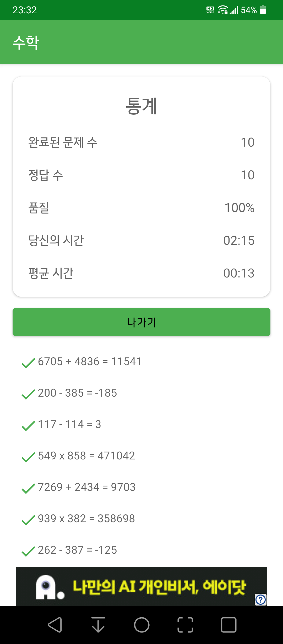This screenshot has width=283, height=644.
Task: Open recent apps with the square button
Action: (x=229, y=625)
